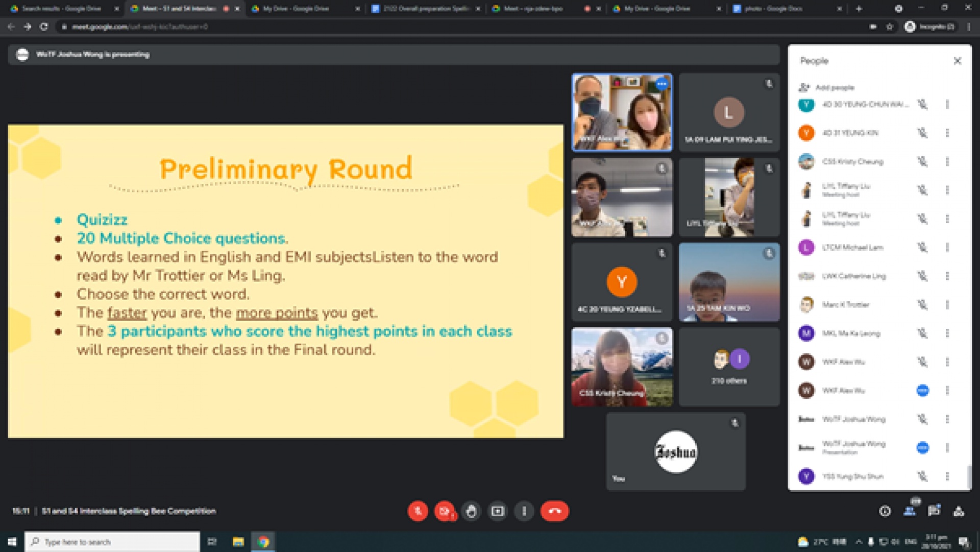
Task: Mute LTCM Michael Lam in people list
Action: point(922,248)
